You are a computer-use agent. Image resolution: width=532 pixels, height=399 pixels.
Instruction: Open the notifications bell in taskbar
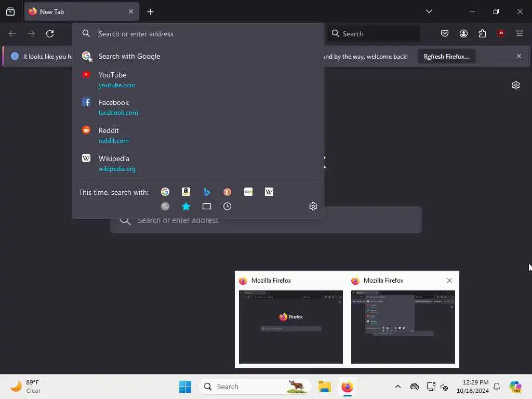(x=497, y=387)
